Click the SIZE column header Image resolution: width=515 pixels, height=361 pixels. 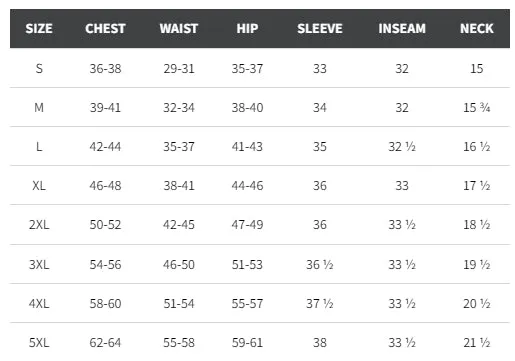click(x=39, y=29)
